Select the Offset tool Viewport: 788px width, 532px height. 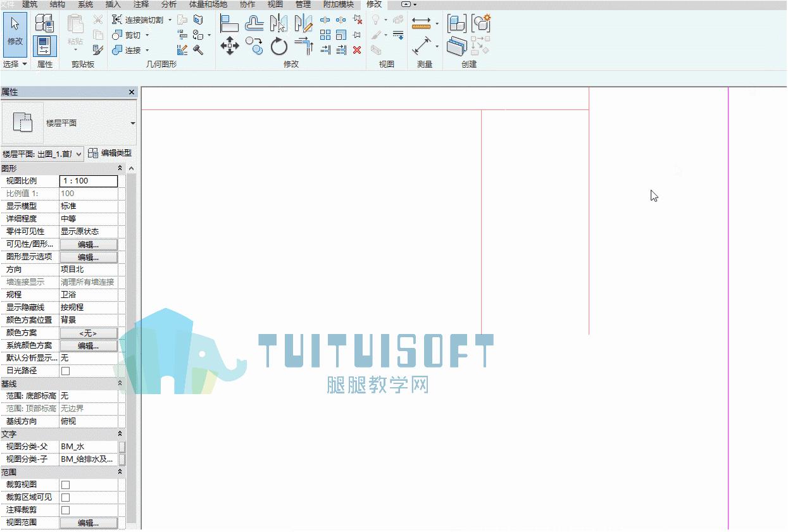(254, 24)
